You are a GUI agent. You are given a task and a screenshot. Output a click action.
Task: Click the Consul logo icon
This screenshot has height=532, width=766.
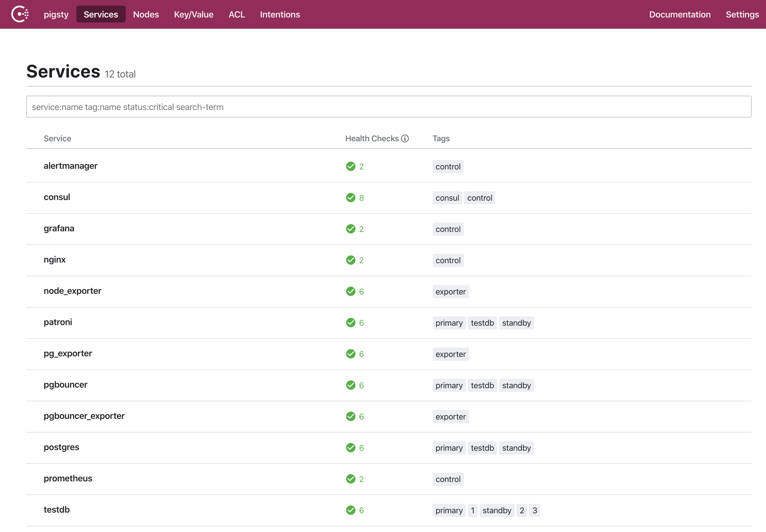(x=20, y=14)
